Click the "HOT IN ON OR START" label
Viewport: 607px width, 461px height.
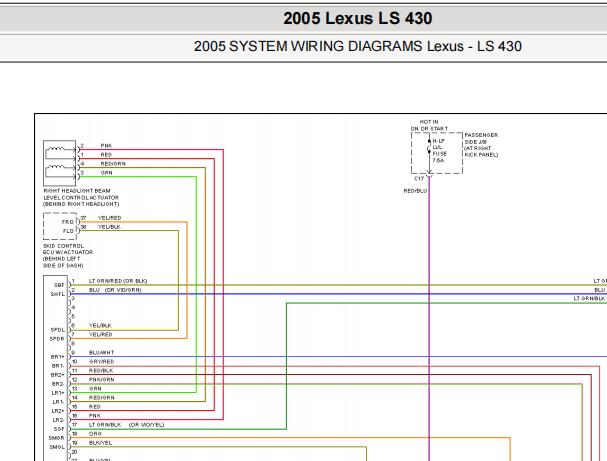click(x=429, y=125)
